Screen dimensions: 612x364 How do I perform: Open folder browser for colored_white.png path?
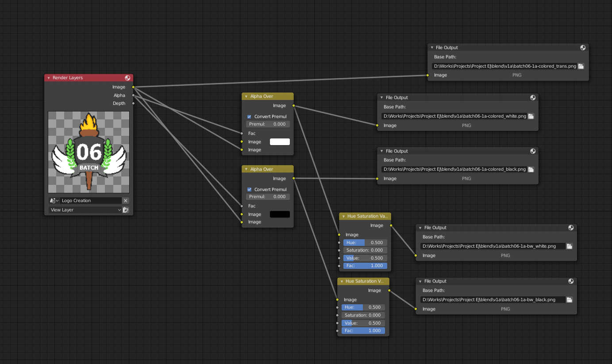531,116
